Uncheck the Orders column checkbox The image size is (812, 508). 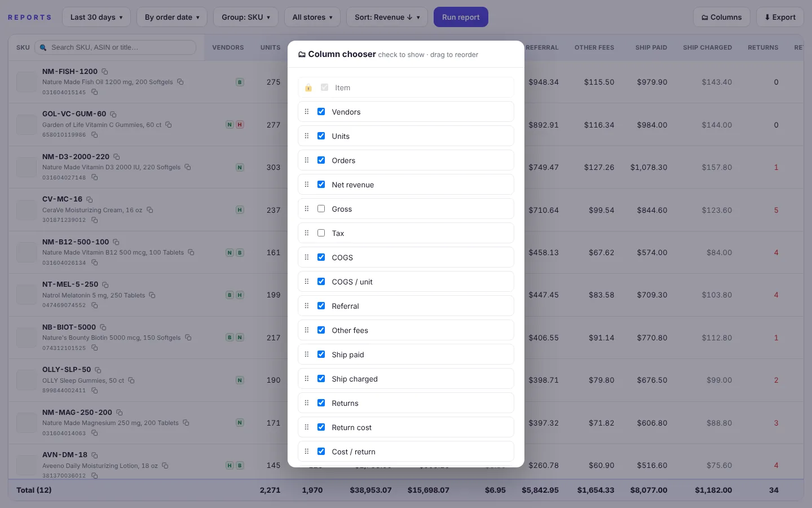pyautogui.click(x=321, y=160)
